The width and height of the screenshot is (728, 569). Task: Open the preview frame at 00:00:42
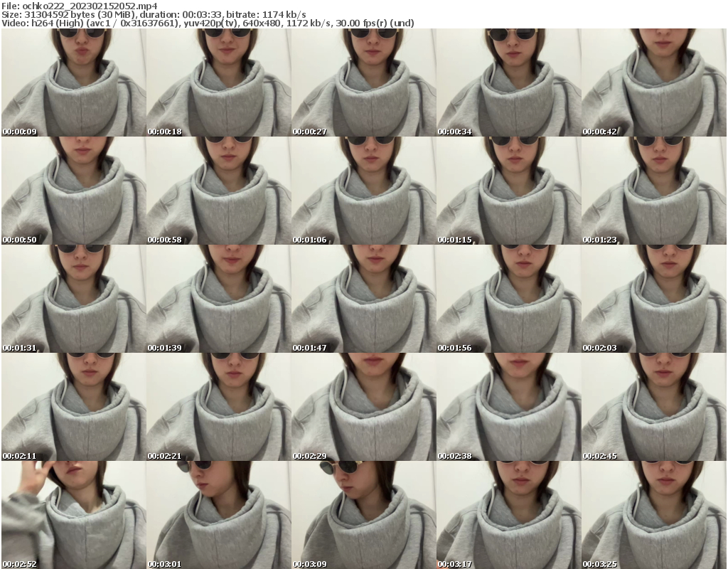click(x=655, y=82)
